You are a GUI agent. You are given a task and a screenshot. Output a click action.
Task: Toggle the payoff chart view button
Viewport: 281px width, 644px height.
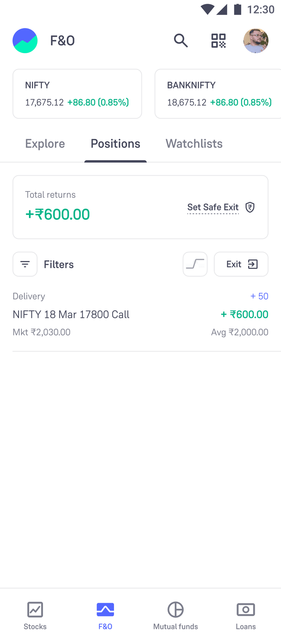[195, 264]
